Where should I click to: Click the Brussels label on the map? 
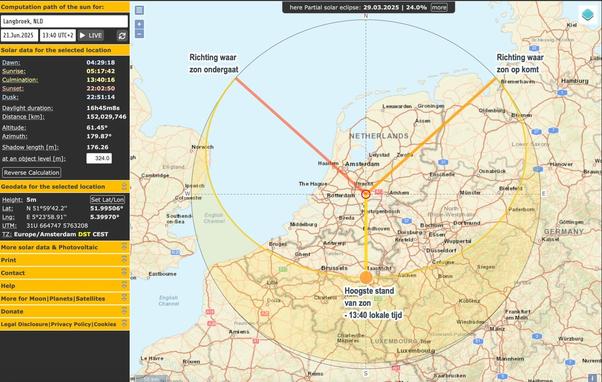334,268
